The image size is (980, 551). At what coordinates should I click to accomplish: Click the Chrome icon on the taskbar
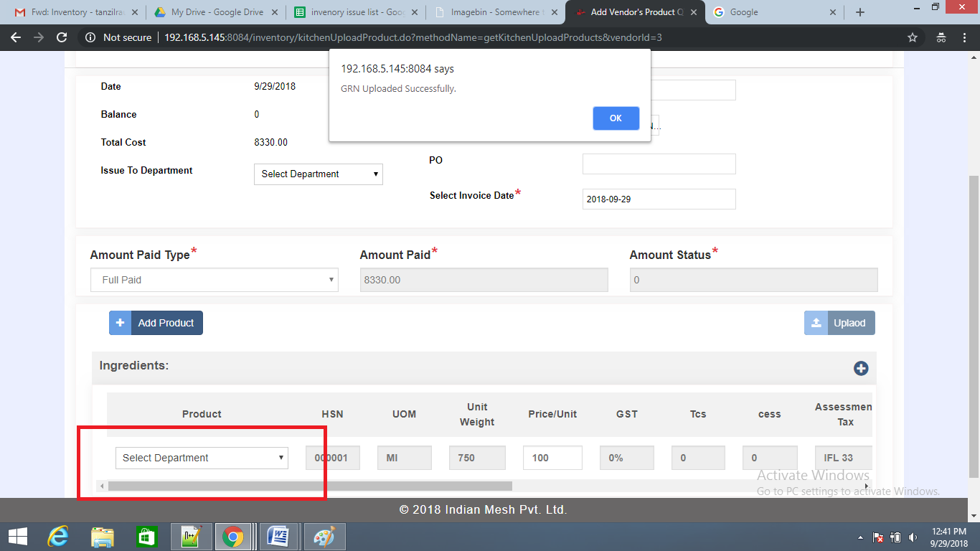click(x=234, y=537)
